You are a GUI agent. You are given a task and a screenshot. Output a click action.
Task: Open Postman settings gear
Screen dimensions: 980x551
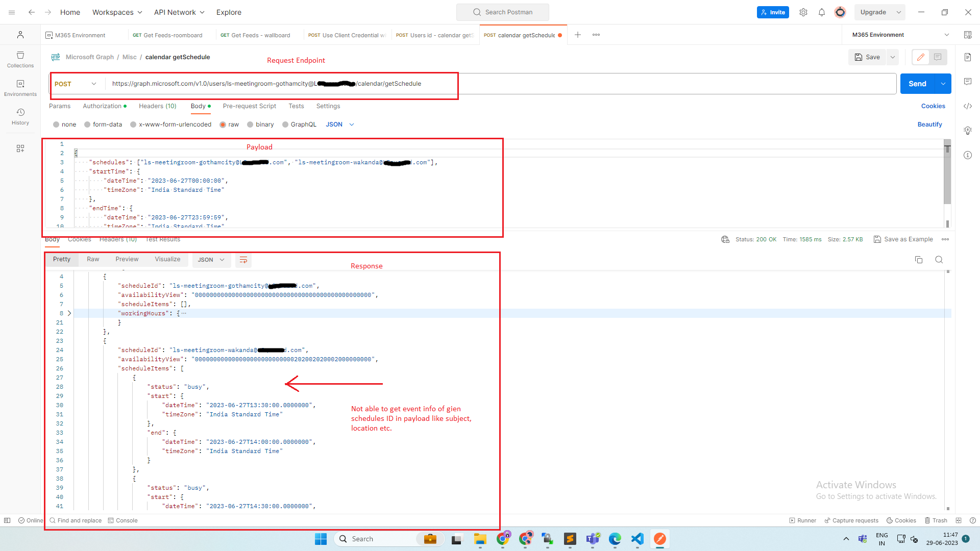(803, 12)
